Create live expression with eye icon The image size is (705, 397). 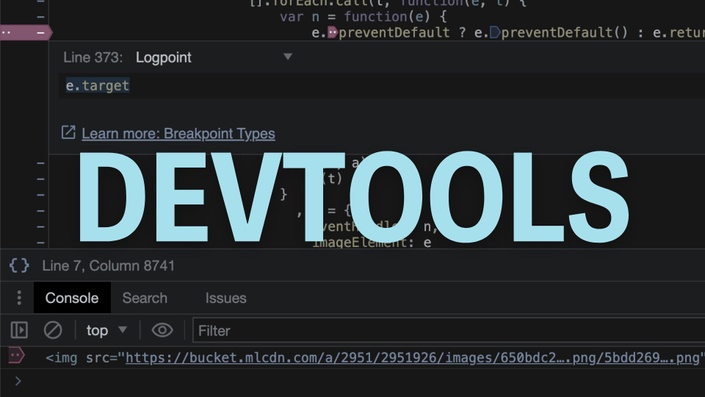pos(162,330)
